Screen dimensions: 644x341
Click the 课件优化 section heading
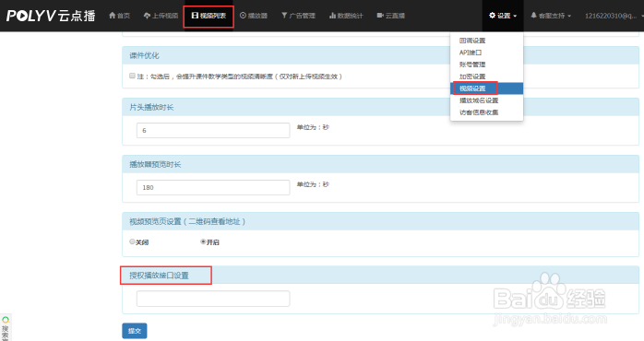click(144, 55)
